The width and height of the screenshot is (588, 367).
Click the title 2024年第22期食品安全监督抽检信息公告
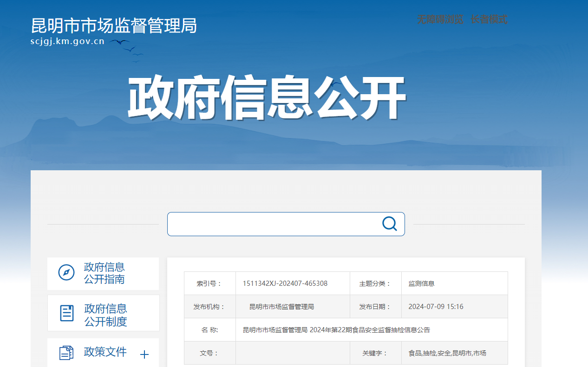(370, 330)
